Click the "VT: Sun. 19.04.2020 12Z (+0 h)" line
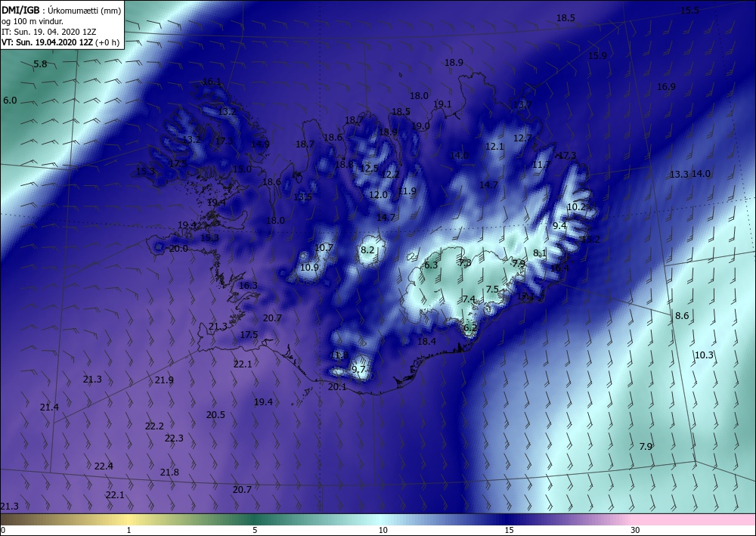The image size is (756, 536). coord(60,42)
